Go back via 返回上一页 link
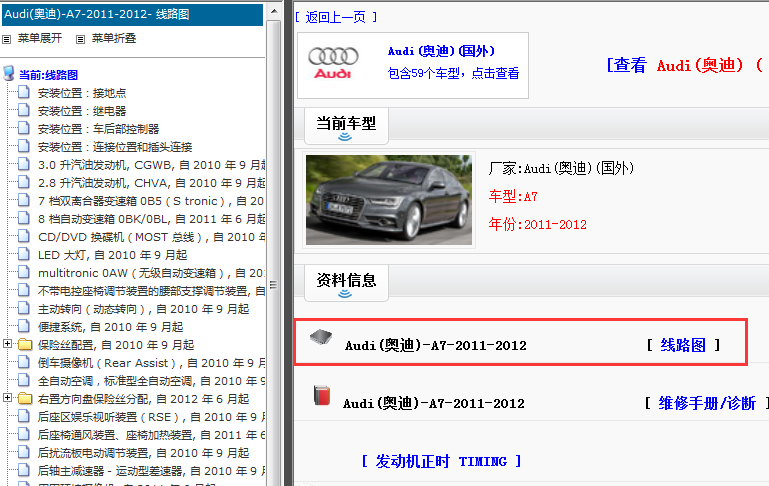The width and height of the screenshot is (769, 486). coord(330,17)
